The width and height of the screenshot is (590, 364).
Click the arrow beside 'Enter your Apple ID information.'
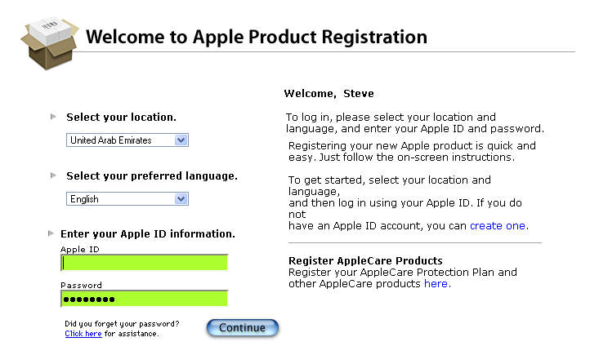pyautogui.click(x=51, y=233)
